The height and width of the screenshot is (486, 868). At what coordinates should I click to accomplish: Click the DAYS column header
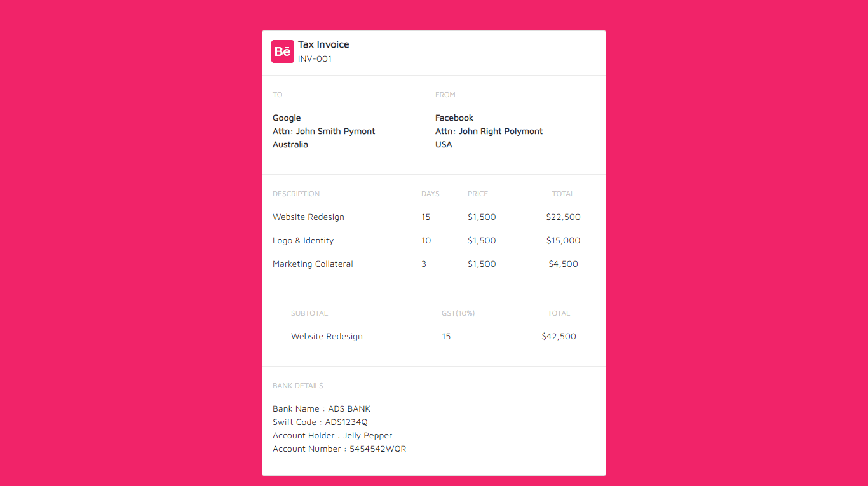[x=430, y=194]
